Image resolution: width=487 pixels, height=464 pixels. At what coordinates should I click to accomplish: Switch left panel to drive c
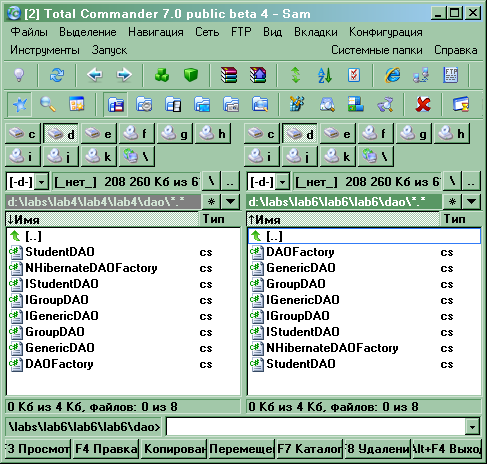(23, 134)
